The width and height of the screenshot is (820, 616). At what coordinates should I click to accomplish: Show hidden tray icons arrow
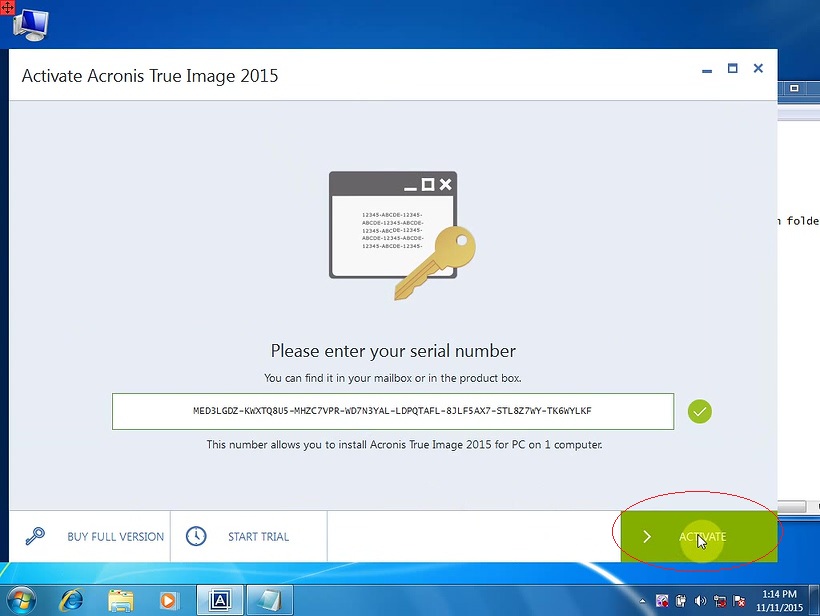point(642,601)
